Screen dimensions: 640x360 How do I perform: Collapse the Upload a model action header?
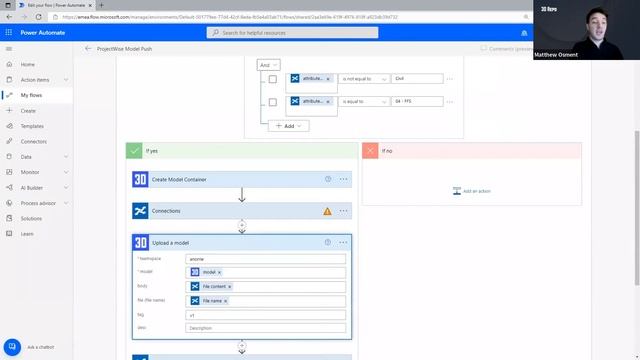point(242,243)
